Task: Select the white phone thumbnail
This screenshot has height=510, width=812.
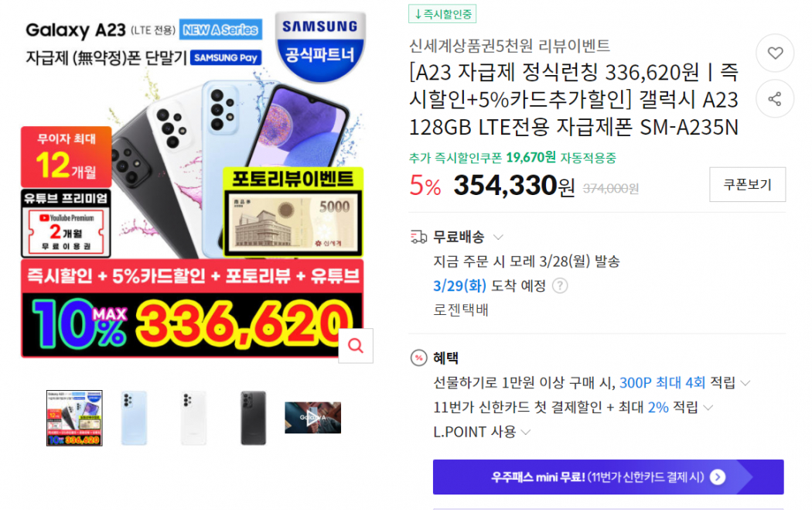Action: tap(193, 418)
